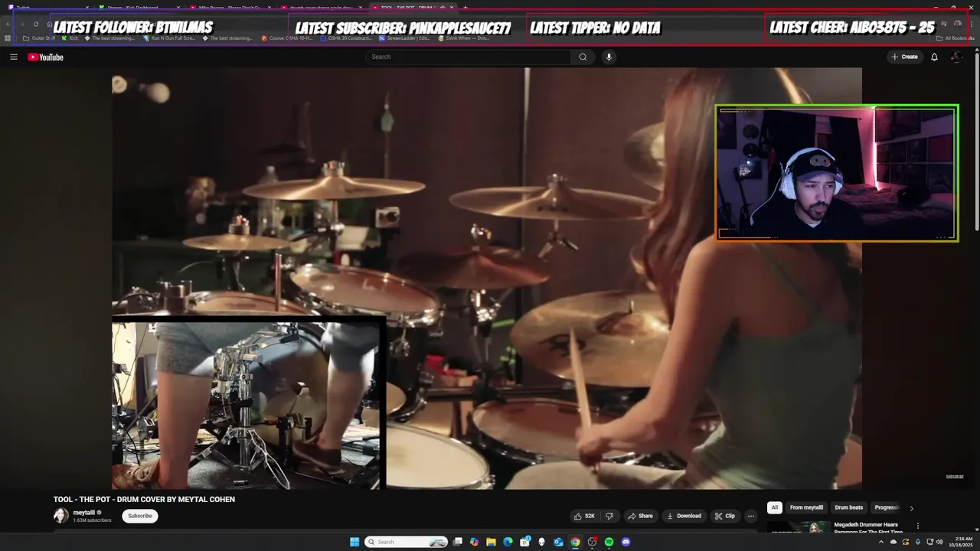980x551 pixels.
Task: Open Microsoft Edge from the taskbar
Action: [x=508, y=542]
